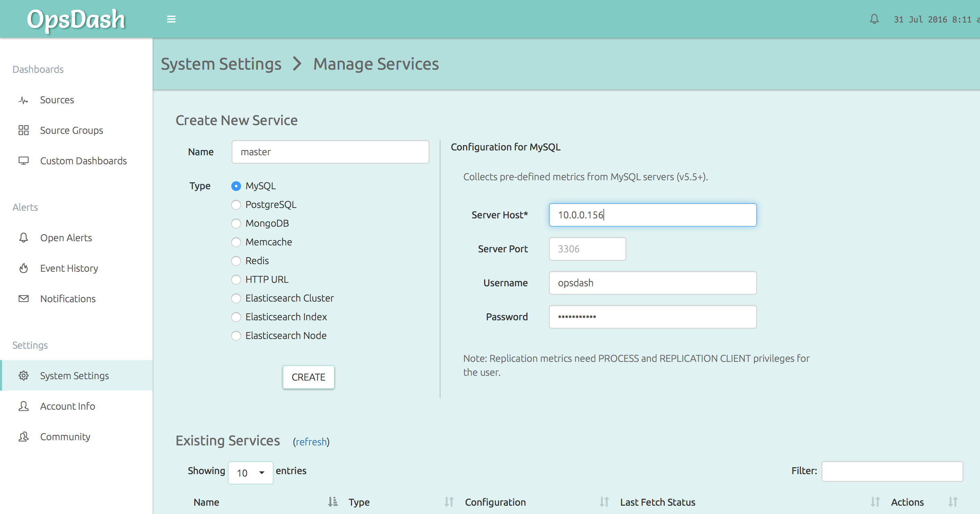Sort table by Actions column icon
The image size is (980, 514).
tap(953, 502)
